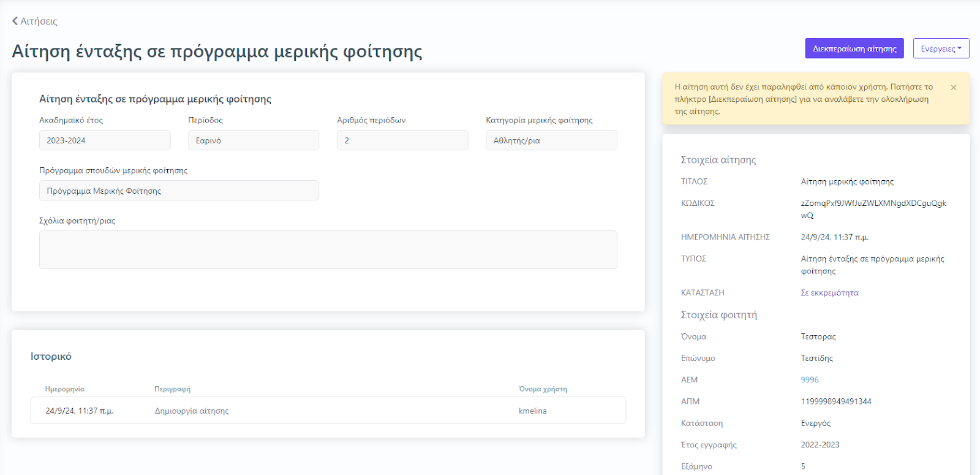Screen dimensions: 980x475
Task: Click the Περίοδος field showing Εαρινό
Action: click(254, 140)
